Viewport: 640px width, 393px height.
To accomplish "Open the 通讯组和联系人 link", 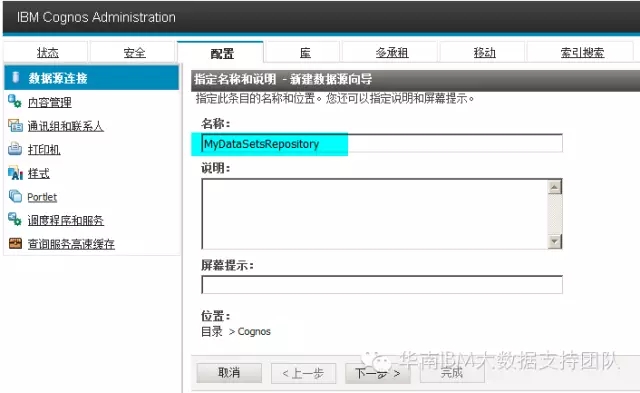I will pyautogui.click(x=65, y=126).
